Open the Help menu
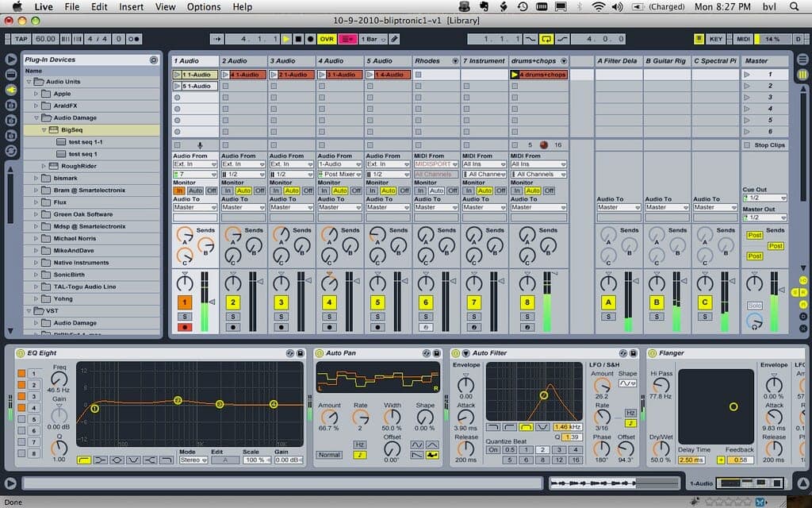 (243, 6)
